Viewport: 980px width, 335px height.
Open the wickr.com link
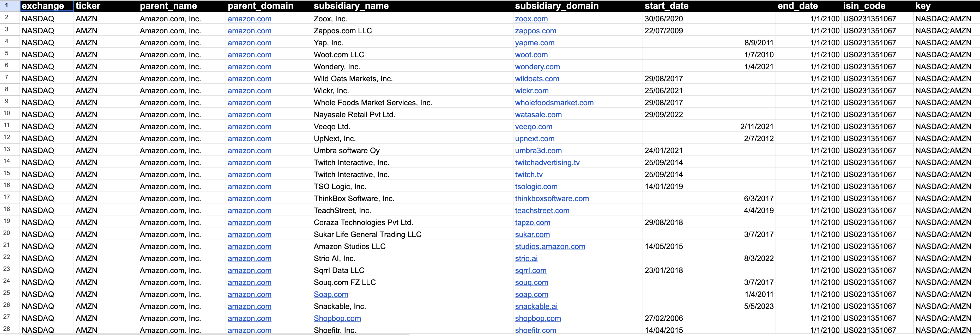pos(531,90)
